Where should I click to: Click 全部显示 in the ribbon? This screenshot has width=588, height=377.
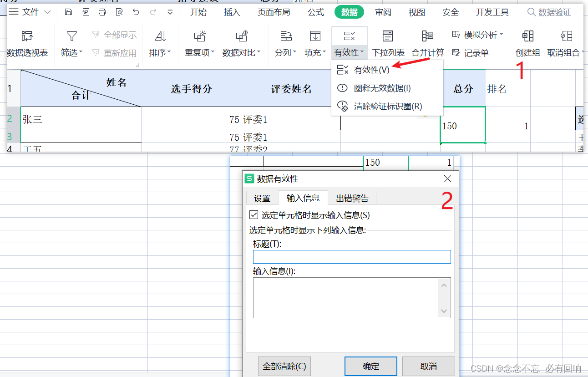(x=114, y=35)
